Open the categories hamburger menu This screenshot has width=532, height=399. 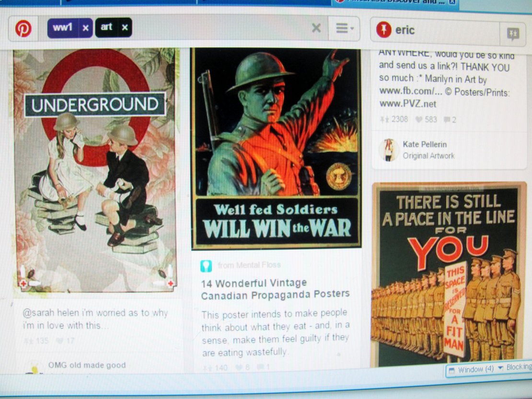point(344,28)
